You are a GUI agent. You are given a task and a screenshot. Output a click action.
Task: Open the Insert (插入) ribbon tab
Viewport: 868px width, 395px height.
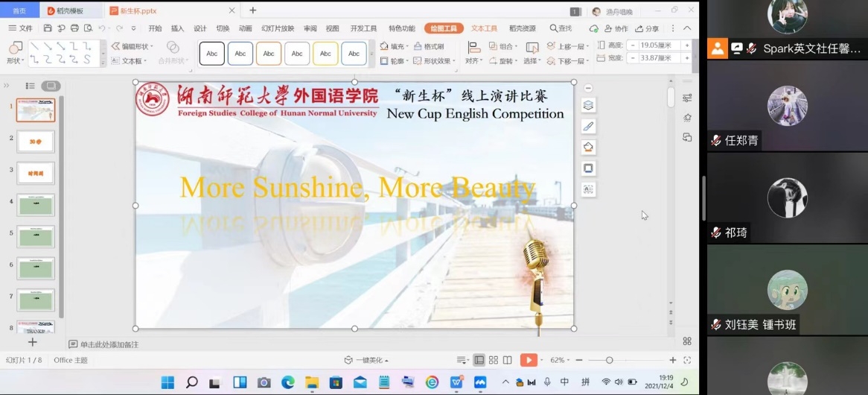pyautogui.click(x=177, y=28)
